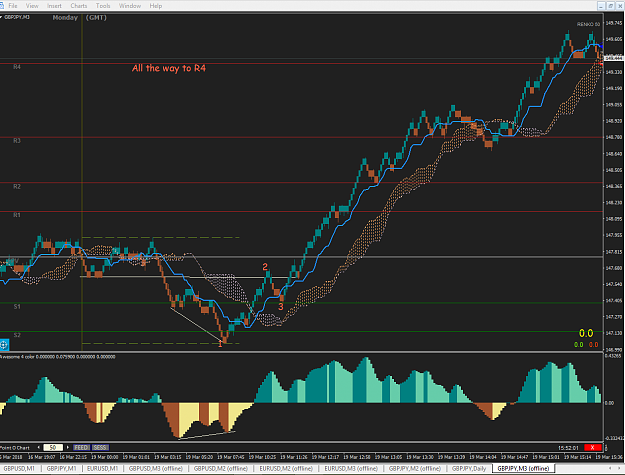
Task: Click the MetaTrader application icon in menu bar
Action: (2, 6)
